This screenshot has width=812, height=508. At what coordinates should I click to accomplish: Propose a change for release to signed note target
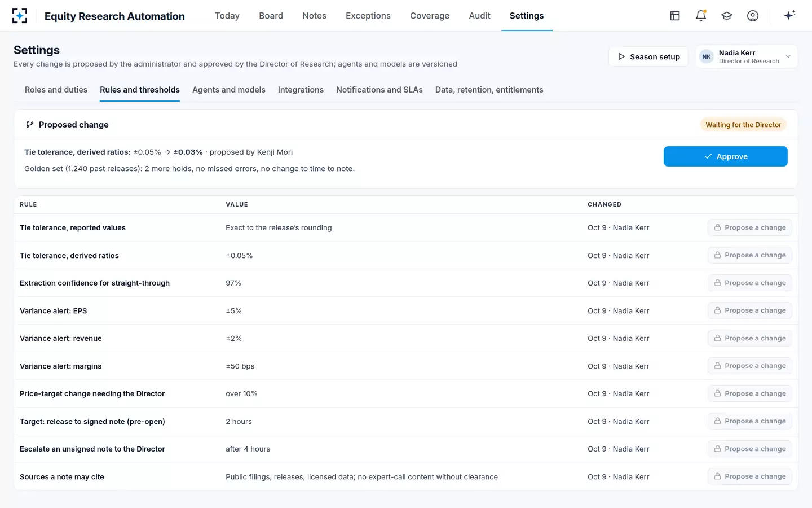pos(750,421)
